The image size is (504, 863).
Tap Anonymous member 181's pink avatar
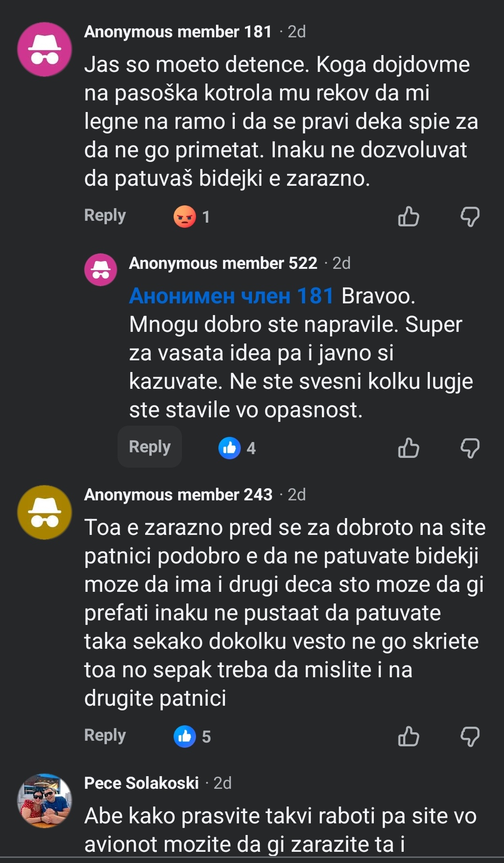(x=45, y=49)
